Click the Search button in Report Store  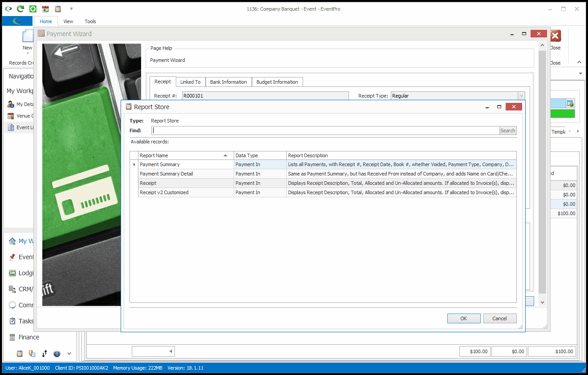pyautogui.click(x=508, y=130)
